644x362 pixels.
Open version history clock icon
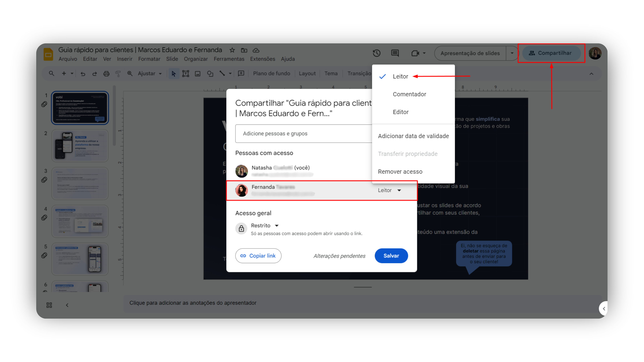click(377, 53)
